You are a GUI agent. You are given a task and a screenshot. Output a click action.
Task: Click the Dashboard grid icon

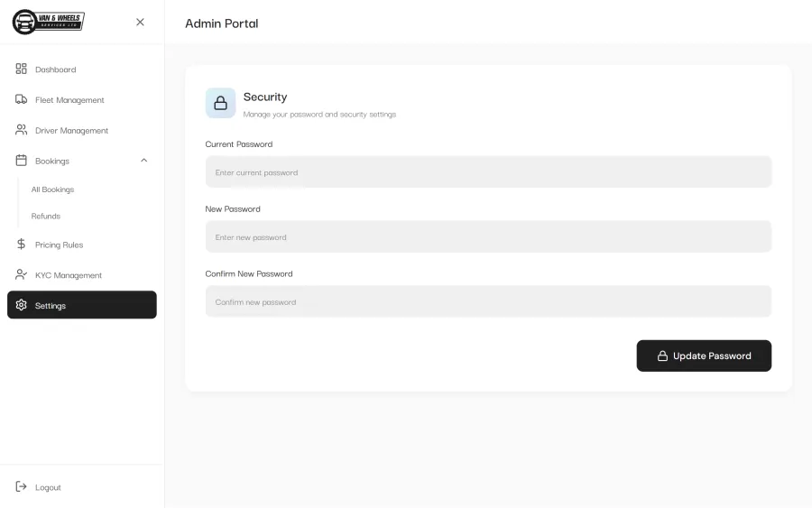point(22,69)
